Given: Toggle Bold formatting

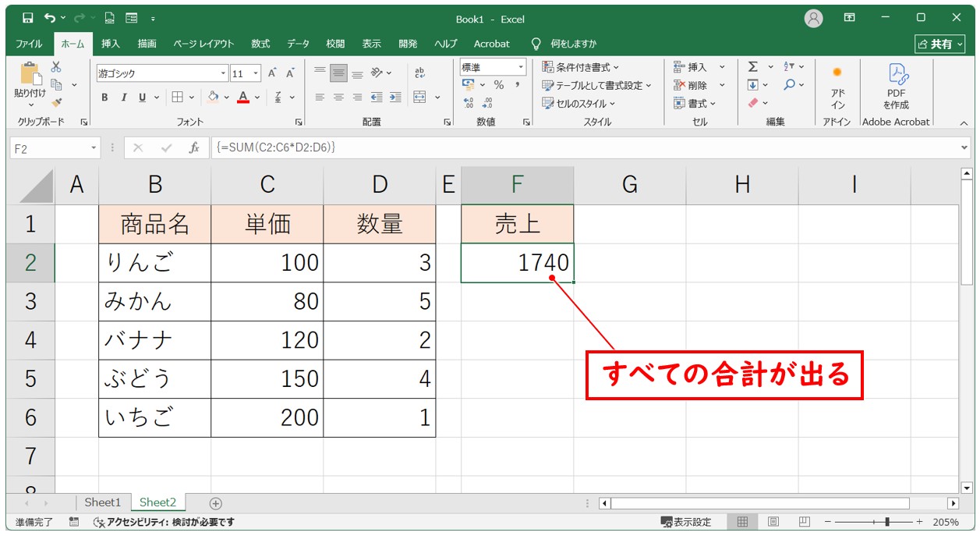Looking at the screenshot, I should [x=104, y=98].
